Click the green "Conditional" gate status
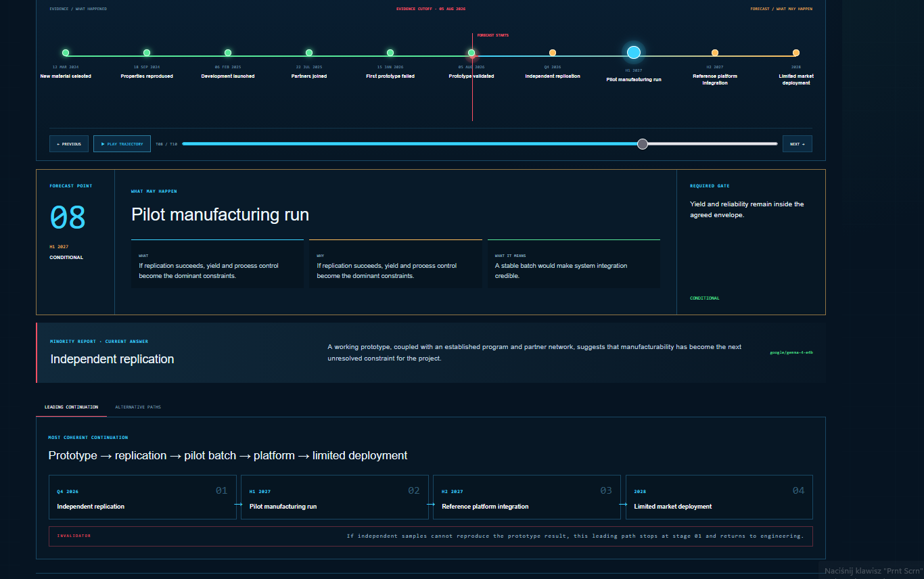The image size is (924, 579). pos(705,298)
